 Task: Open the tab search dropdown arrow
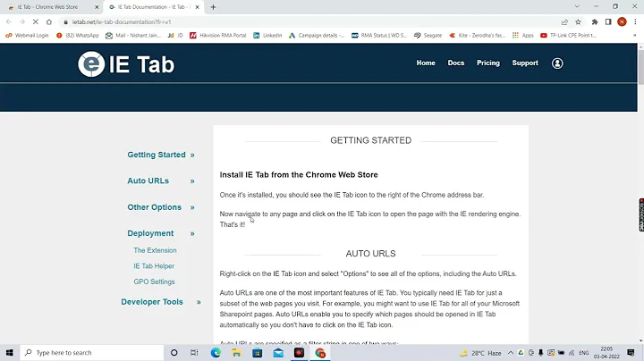[x=577, y=6]
